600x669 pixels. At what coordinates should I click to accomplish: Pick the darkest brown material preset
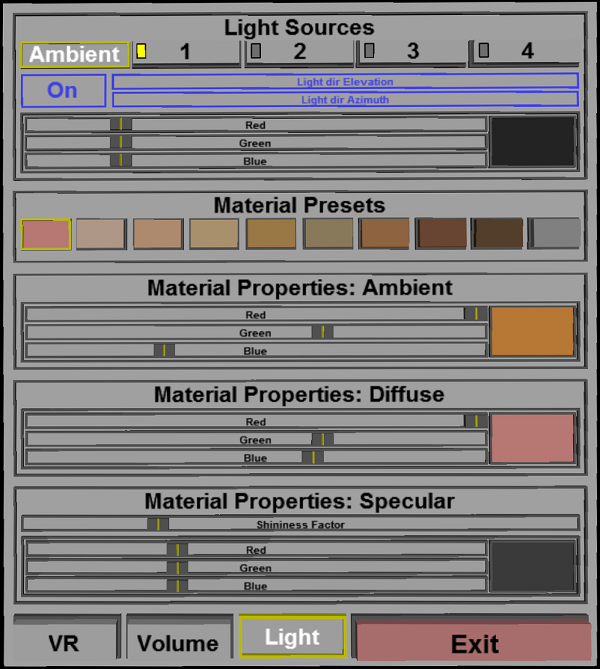point(498,234)
